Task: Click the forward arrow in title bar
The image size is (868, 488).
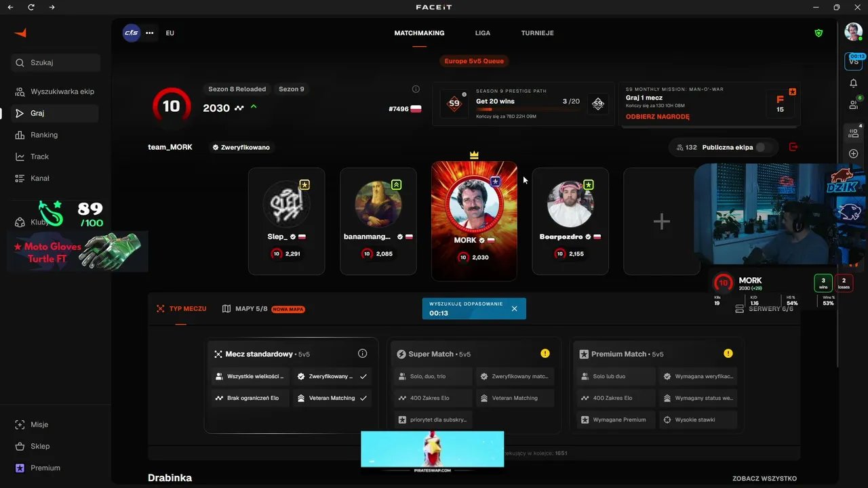Action: (x=52, y=7)
